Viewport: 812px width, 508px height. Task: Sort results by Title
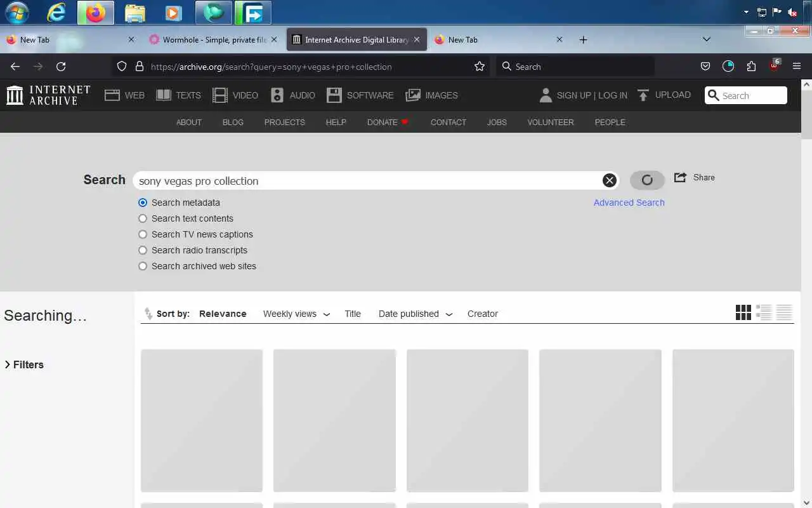[x=353, y=314]
